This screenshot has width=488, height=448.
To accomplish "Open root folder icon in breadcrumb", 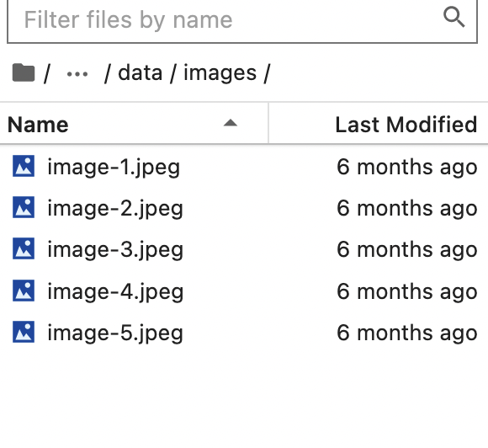I will [x=24, y=72].
